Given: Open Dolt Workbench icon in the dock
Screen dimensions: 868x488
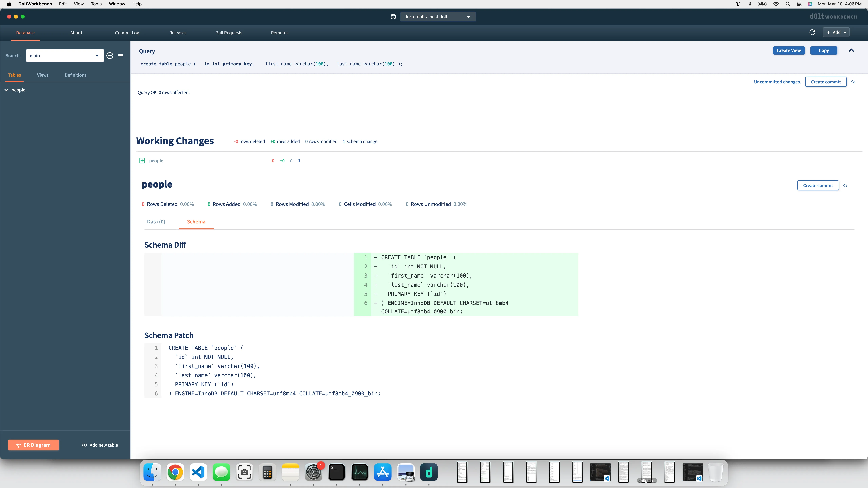Looking at the screenshot, I should (x=429, y=472).
